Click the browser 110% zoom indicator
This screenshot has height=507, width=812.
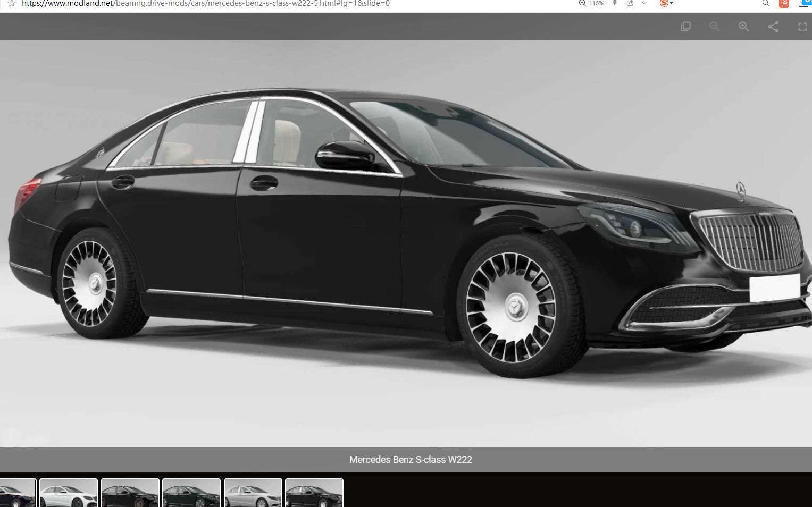coord(591,3)
